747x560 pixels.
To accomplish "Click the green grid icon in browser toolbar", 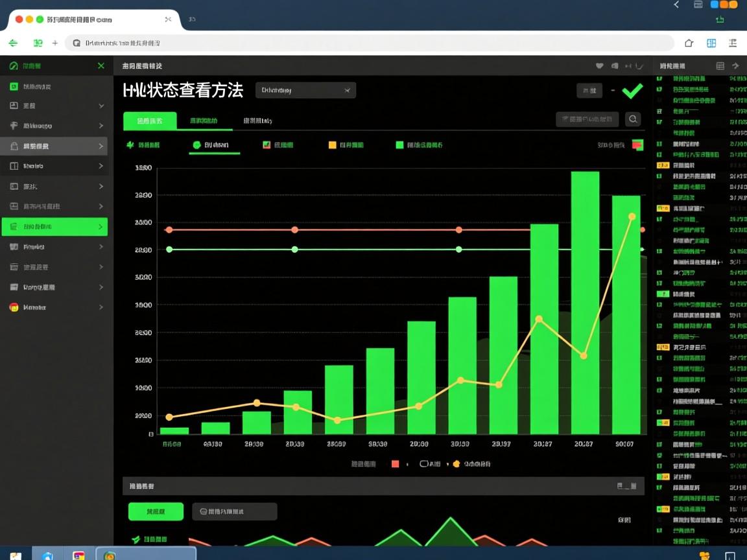I will pyautogui.click(x=711, y=43).
